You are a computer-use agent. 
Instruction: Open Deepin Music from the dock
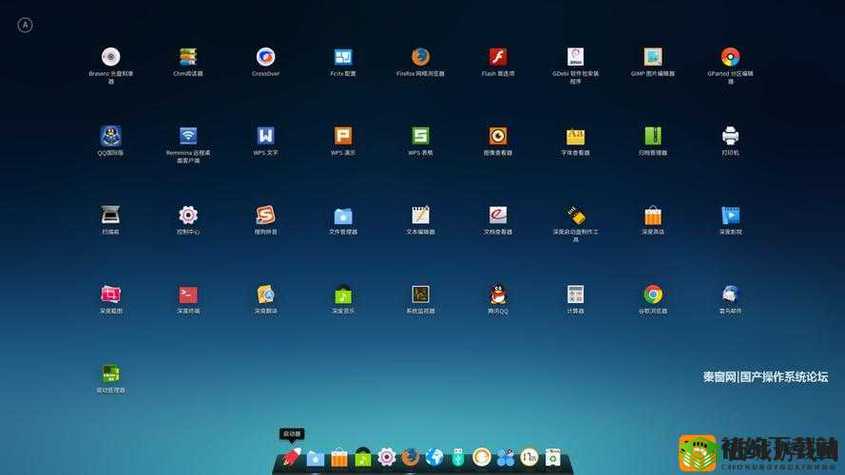coord(363,458)
